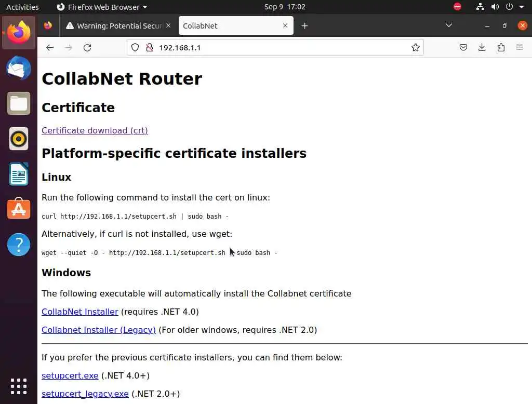Close the CollabNet tab
532x404 pixels.
(x=285, y=25)
